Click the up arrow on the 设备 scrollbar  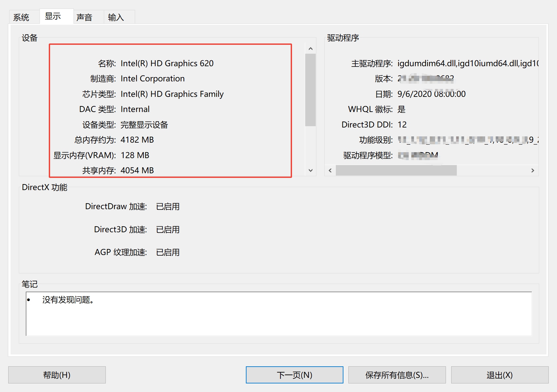click(x=310, y=48)
